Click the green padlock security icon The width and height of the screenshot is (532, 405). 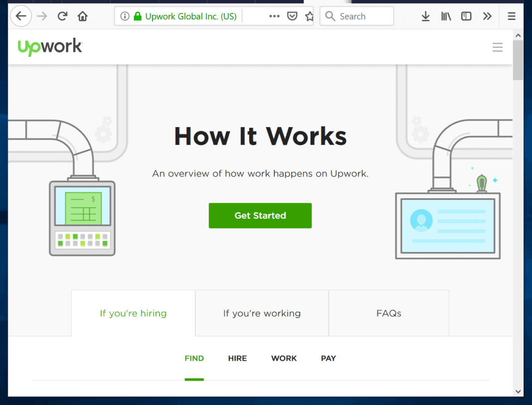(137, 16)
